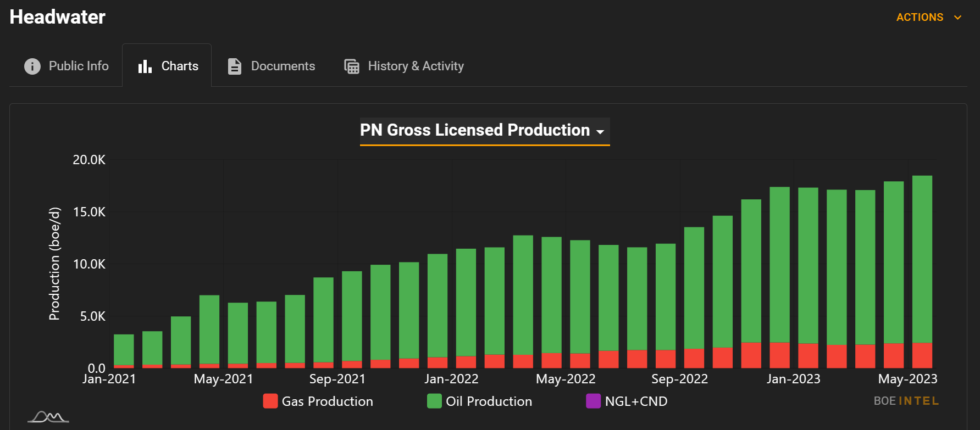Click the 15.0K y-axis label
The height and width of the screenshot is (430, 980).
pyautogui.click(x=89, y=212)
